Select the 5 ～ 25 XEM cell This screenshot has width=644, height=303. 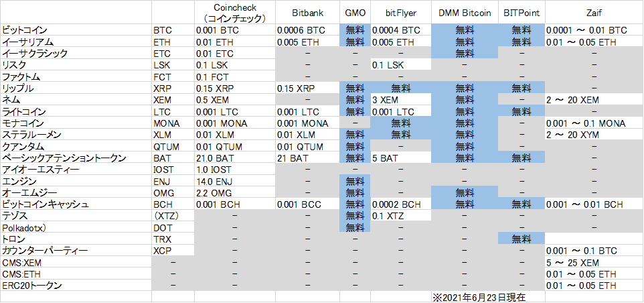point(594,262)
